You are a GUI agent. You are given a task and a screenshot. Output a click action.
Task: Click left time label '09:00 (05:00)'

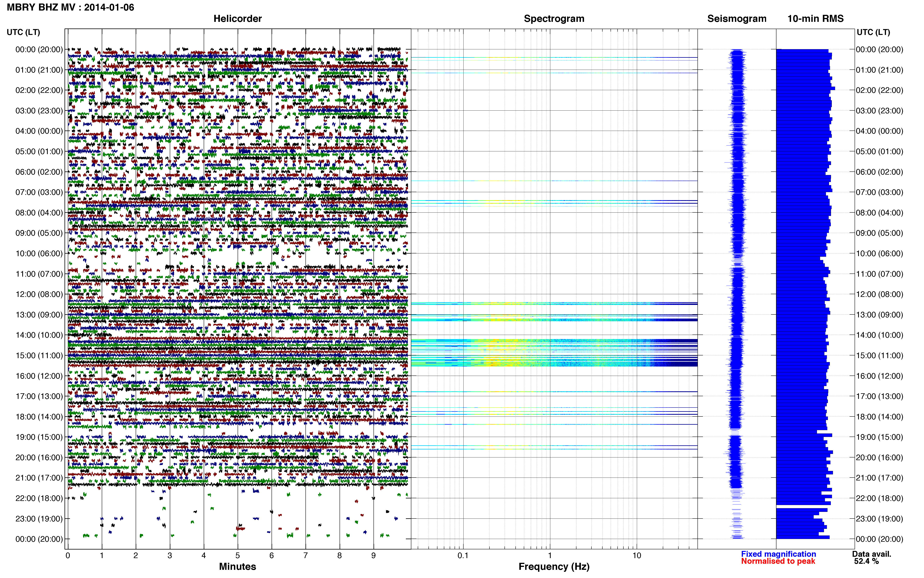click(x=39, y=233)
